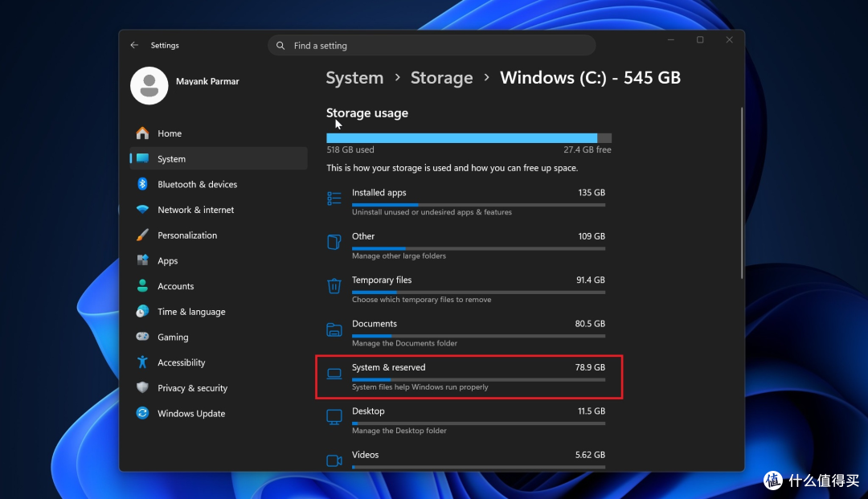Click the Videos camera icon

pyautogui.click(x=334, y=460)
